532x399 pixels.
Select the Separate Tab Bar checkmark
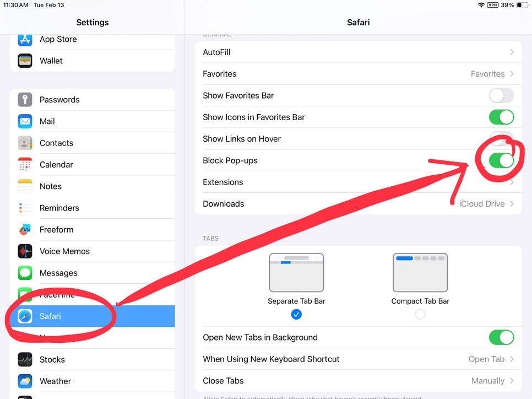[x=296, y=315]
